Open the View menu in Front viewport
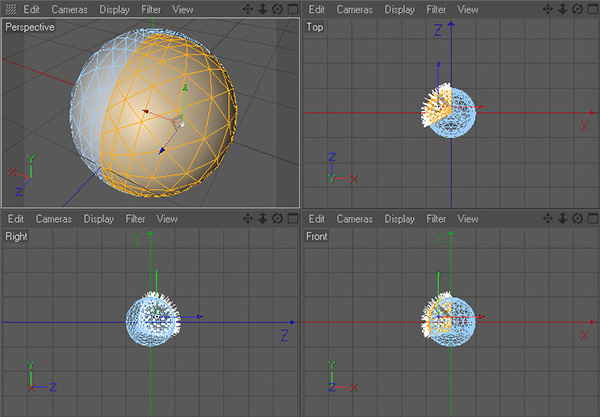This screenshot has height=417, width=600. [x=468, y=218]
